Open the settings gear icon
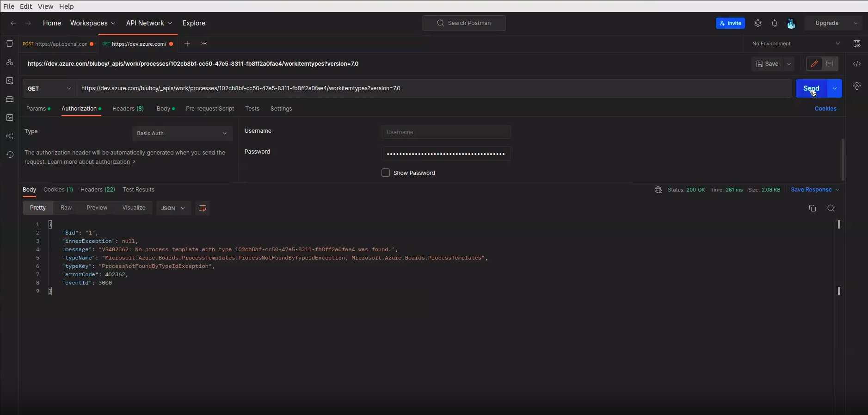This screenshot has width=868, height=415. 758,23
